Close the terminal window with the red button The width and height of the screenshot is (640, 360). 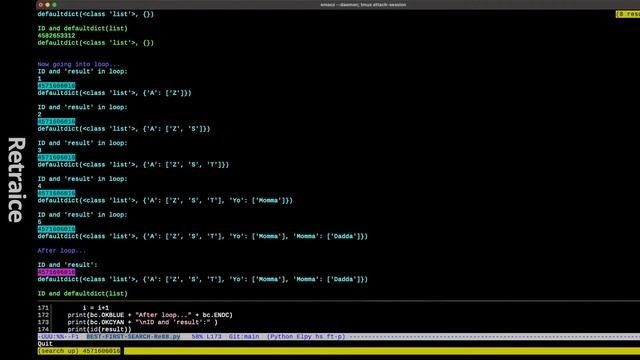[x=40, y=5]
